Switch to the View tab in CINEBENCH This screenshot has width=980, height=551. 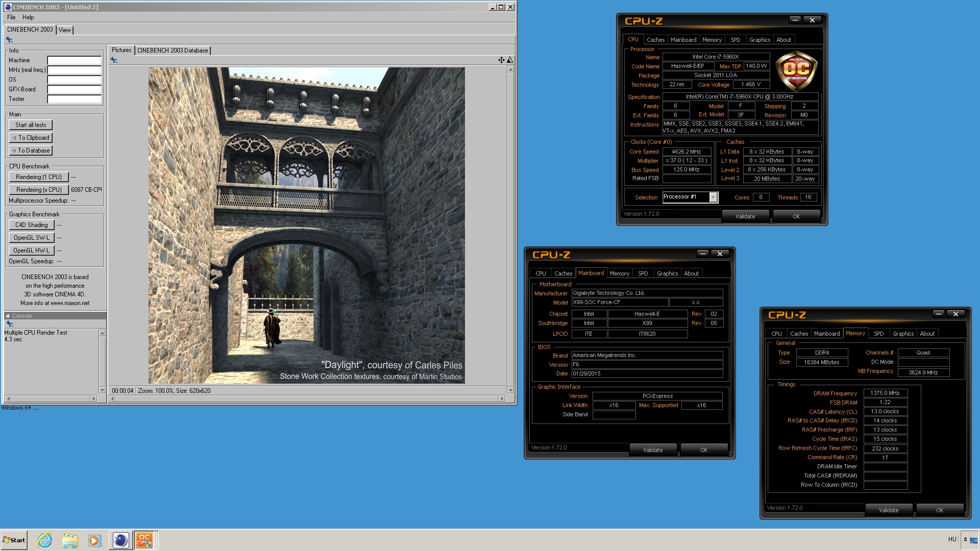pyautogui.click(x=65, y=30)
